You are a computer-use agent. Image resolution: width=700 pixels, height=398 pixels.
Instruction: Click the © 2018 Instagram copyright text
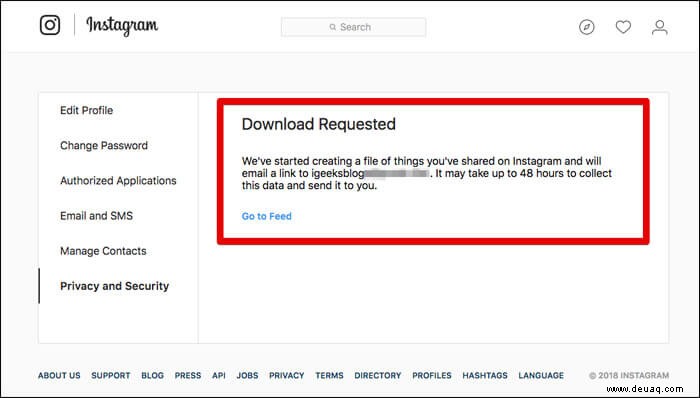coord(629,376)
